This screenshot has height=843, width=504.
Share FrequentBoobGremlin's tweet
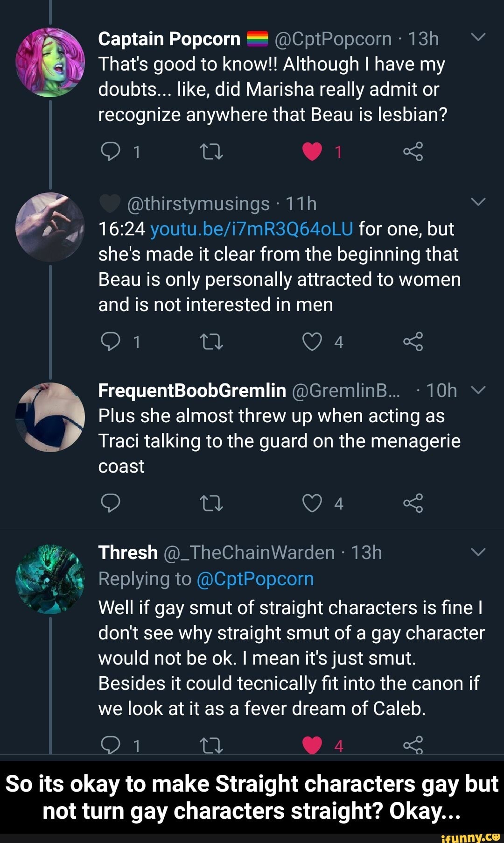point(413,503)
